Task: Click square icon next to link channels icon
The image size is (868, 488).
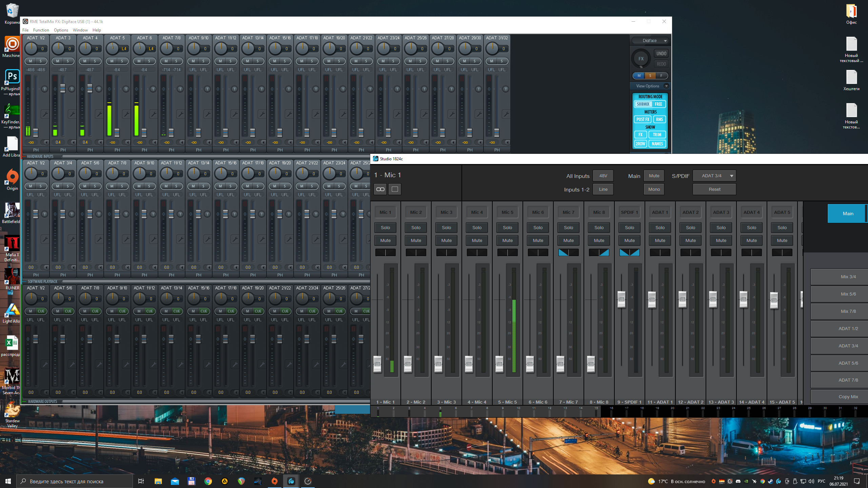Action: (395, 189)
